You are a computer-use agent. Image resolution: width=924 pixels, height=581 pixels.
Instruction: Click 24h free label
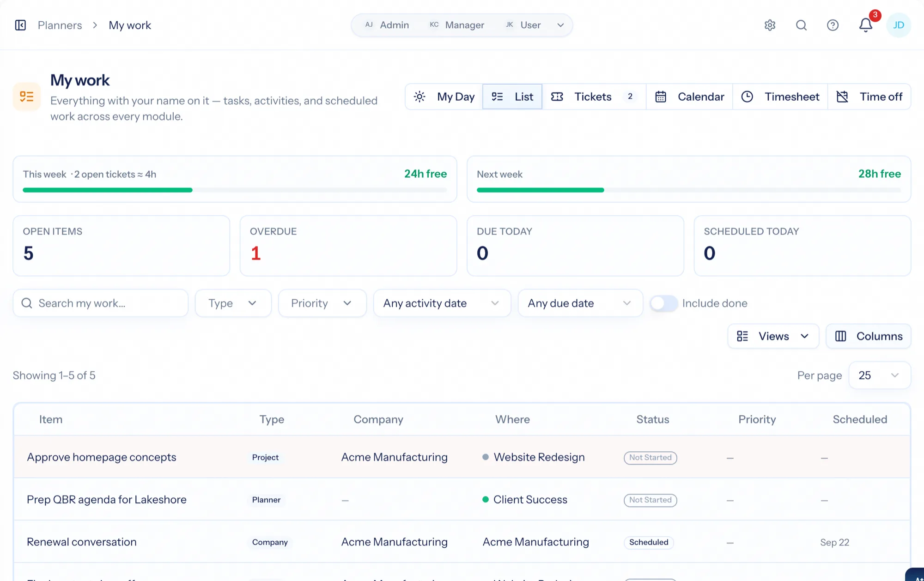(426, 174)
